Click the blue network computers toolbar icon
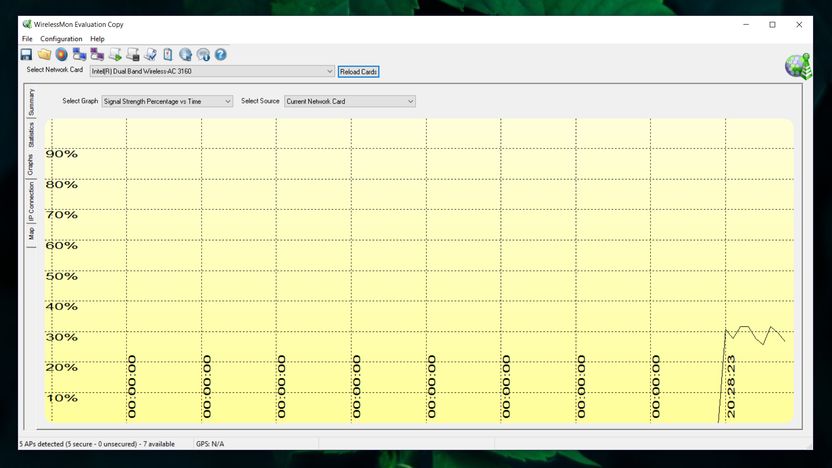 pyautogui.click(x=80, y=55)
